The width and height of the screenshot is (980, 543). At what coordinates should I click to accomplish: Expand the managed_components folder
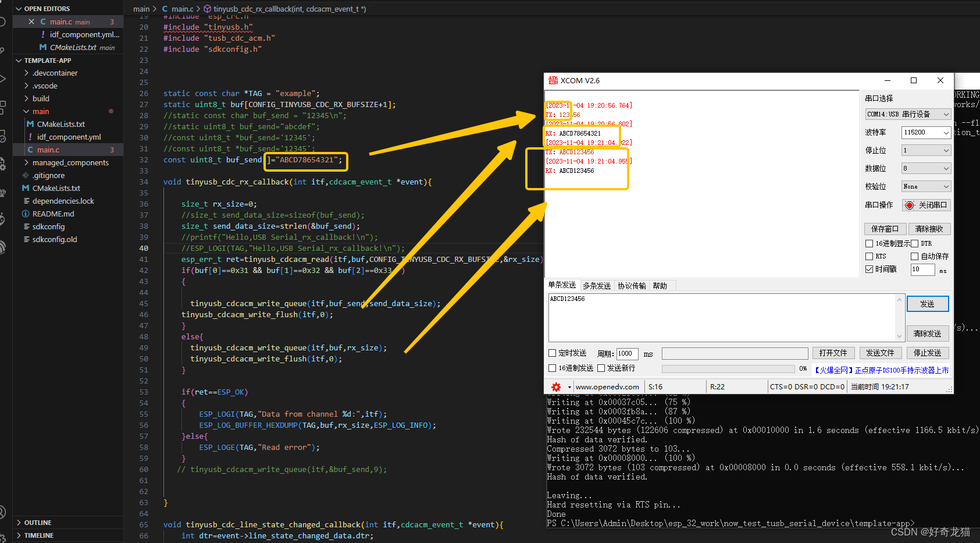(x=26, y=162)
